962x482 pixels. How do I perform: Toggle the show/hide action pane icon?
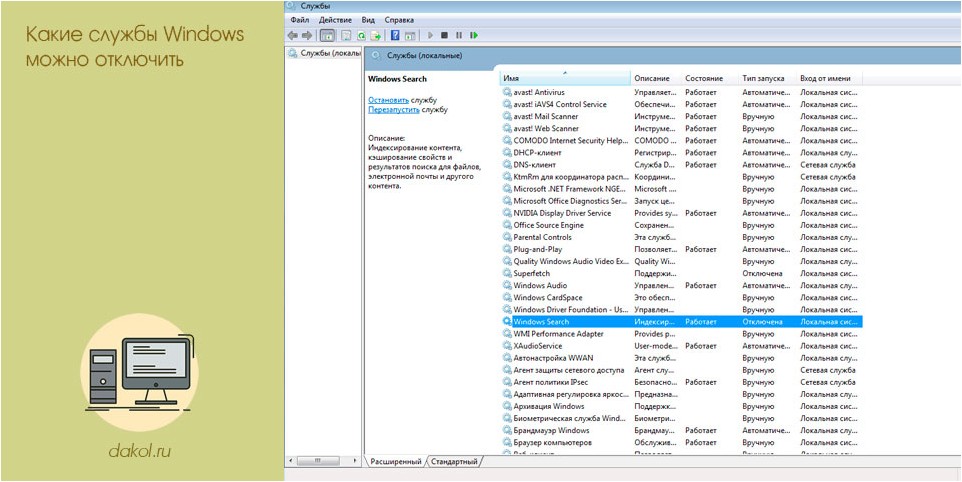tap(410, 36)
